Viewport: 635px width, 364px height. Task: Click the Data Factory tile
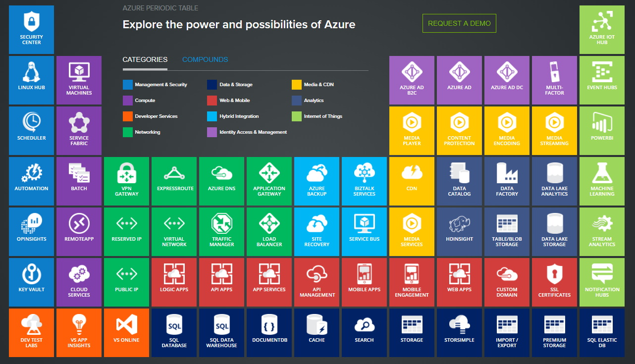coord(507,181)
